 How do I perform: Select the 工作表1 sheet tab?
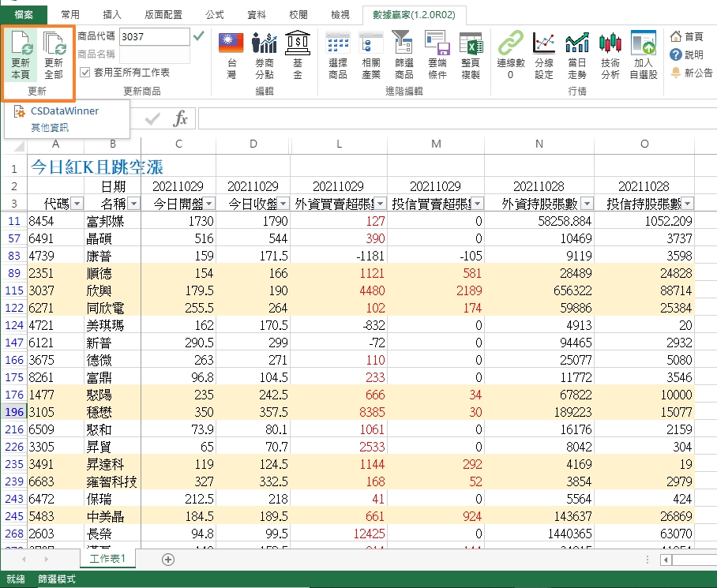coord(112,559)
